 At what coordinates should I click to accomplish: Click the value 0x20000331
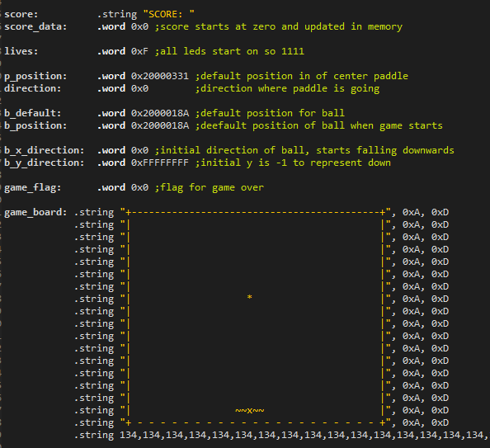(x=160, y=76)
